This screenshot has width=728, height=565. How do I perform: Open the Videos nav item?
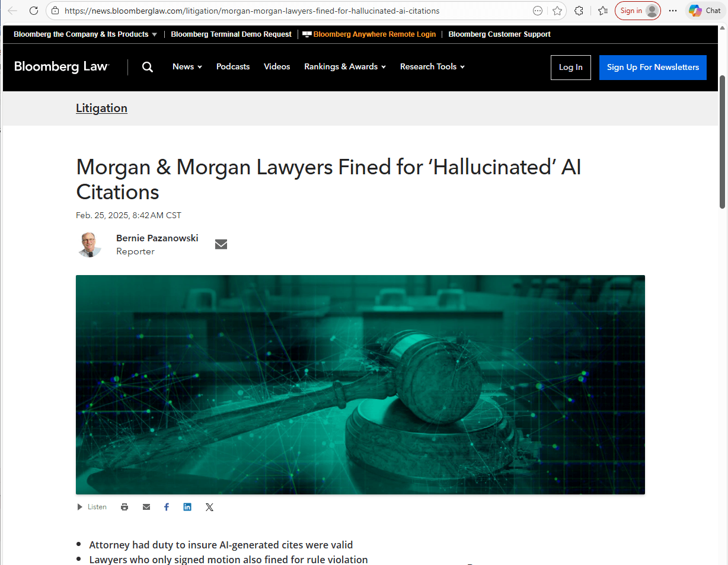click(277, 67)
